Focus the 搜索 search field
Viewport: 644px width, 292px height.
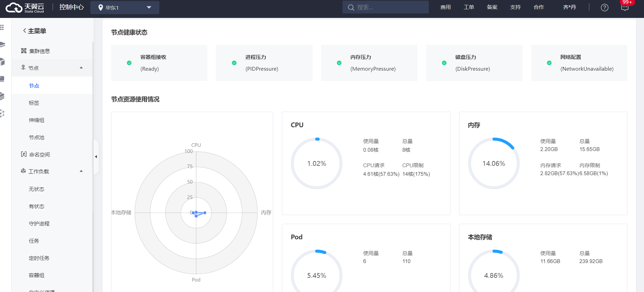pyautogui.click(x=386, y=7)
